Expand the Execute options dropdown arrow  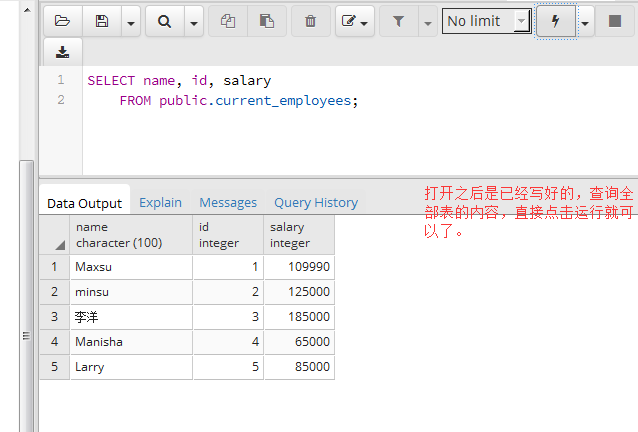(x=585, y=21)
